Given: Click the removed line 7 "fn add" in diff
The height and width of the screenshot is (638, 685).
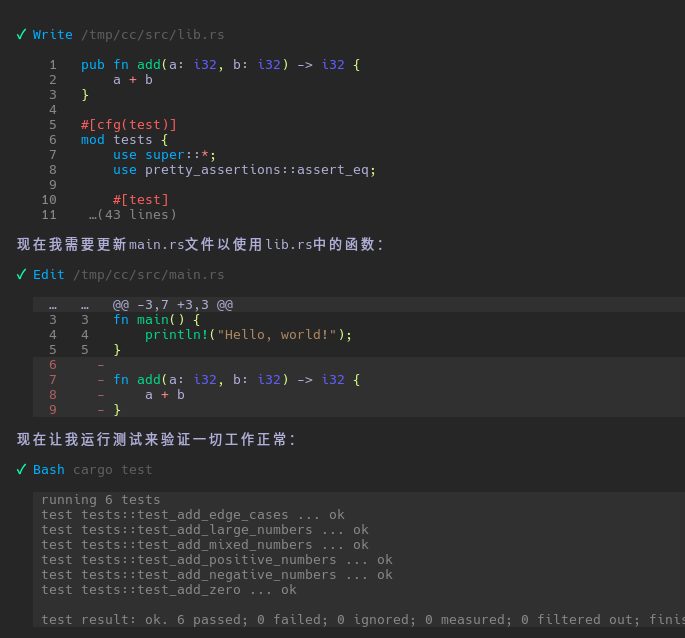Looking at the screenshot, I should pos(236,380).
